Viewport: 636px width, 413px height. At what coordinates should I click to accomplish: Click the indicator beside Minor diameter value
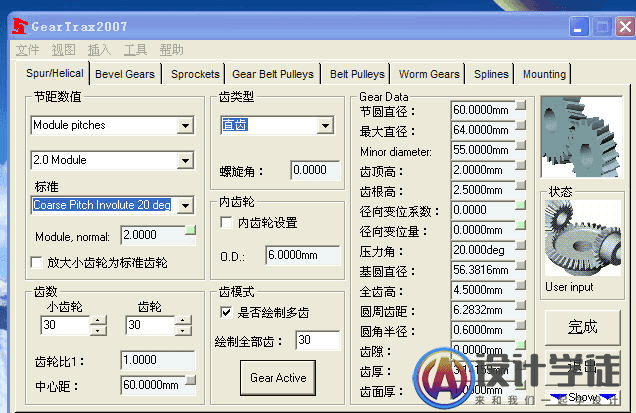(521, 146)
